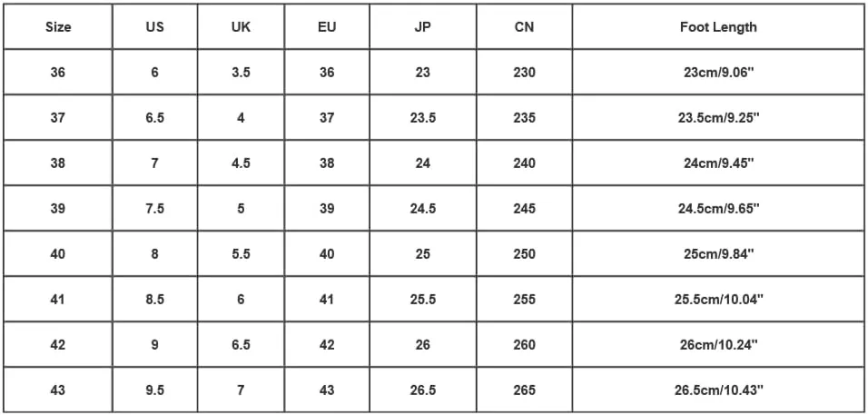Click UK size 4.5 cell

tap(241, 163)
